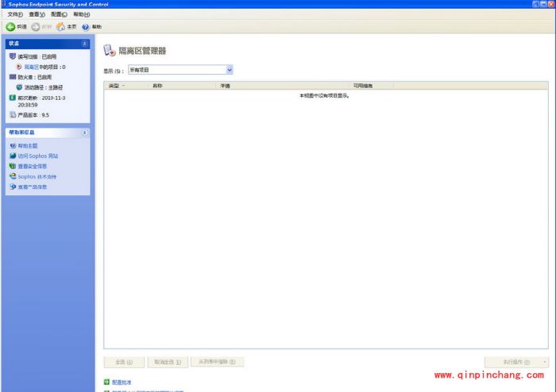Click the 产品版本 9.5 text
The image size is (556, 392).
point(33,115)
